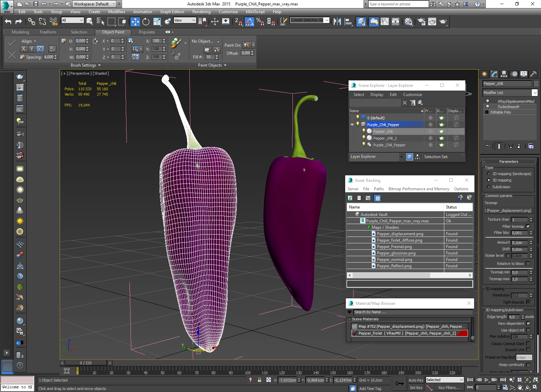Enable Use object mtl checkbox
The height and width of the screenshot is (392, 541).
(528, 330)
